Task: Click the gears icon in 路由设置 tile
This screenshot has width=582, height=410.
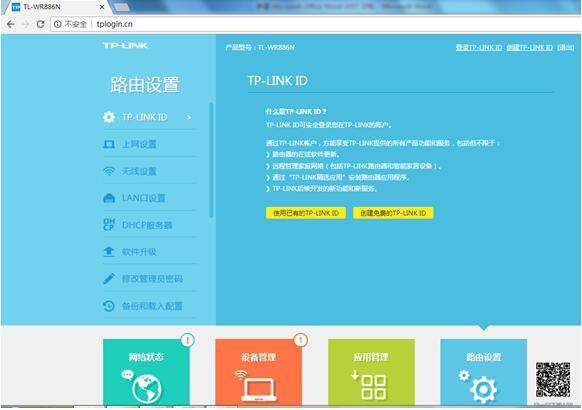Action: (x=478, y=386)
